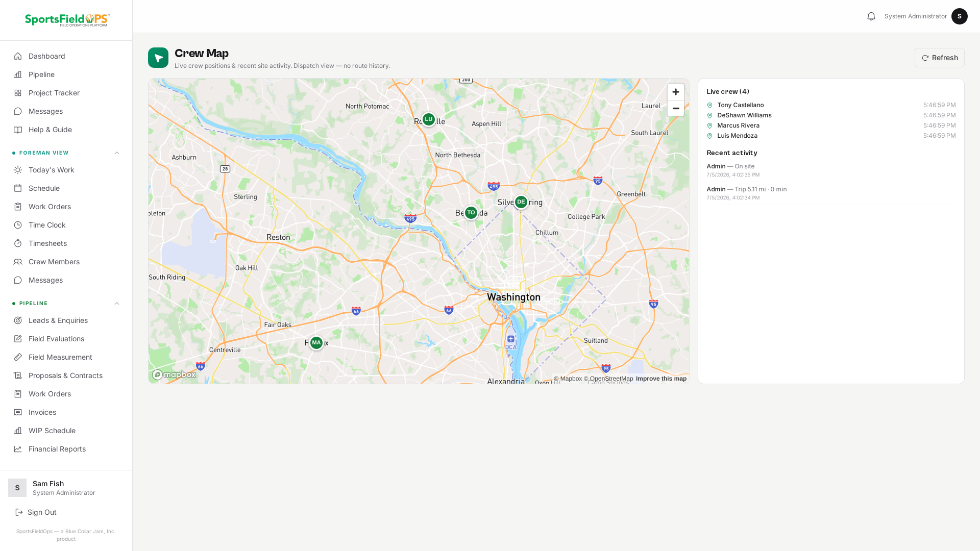Click the SportsFieldOps logo

tap(67, 20)
